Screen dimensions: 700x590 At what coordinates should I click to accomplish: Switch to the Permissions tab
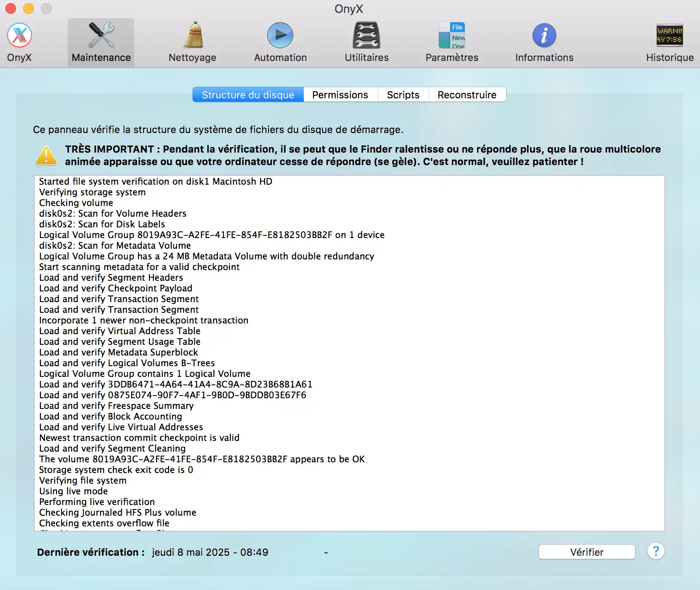(x=340, y=95)
